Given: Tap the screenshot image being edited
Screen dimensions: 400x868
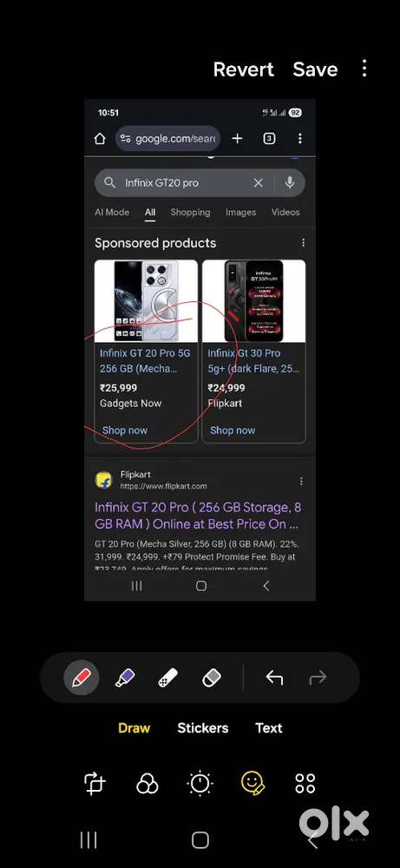Looking at the screenshot, I should (200, 350).
